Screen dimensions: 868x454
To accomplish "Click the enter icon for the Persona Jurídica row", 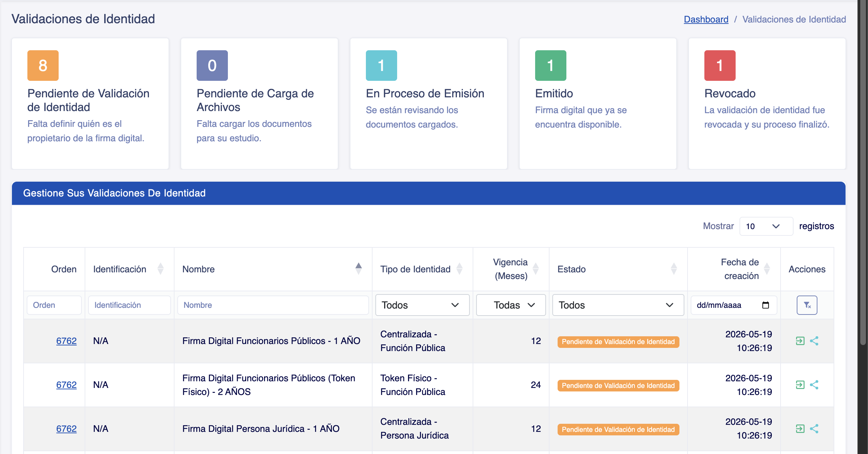I will click(x=800, y=429).
